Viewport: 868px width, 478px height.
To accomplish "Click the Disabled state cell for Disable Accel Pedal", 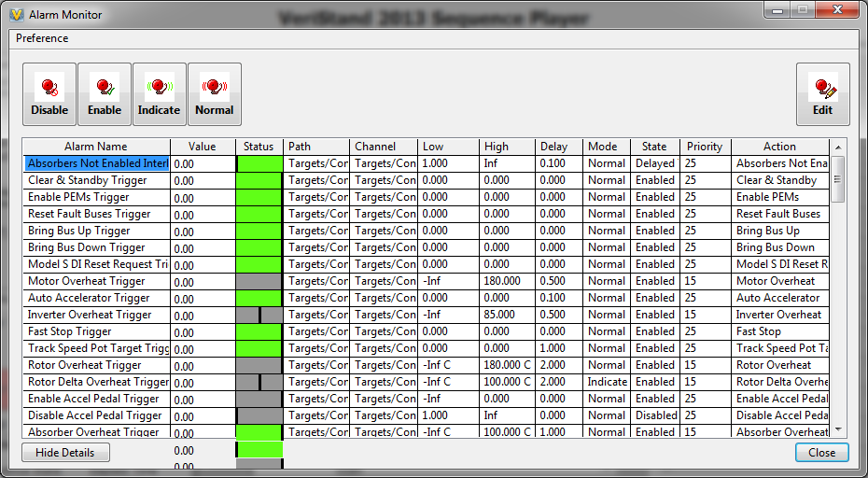I will pos(655,415).
